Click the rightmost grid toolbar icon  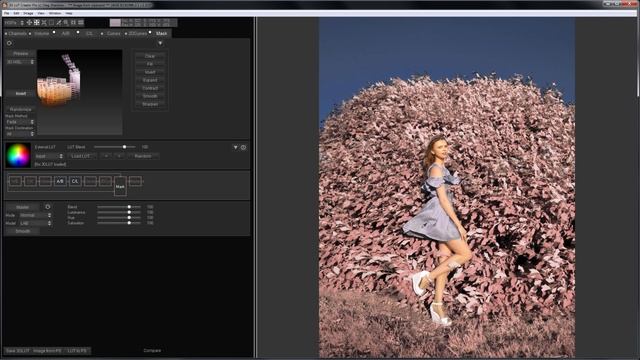pyautogui.click(x=81, y=22)
